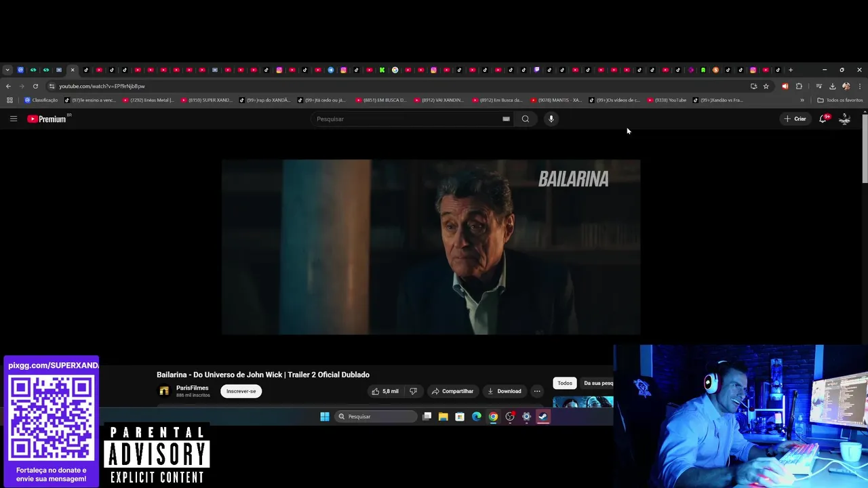Open Chrome profile avatar
868x488 pixels.
(x=846, y=86)
